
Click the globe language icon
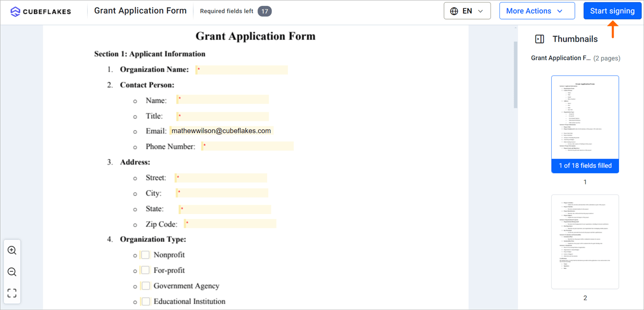(x=454, y=11)
